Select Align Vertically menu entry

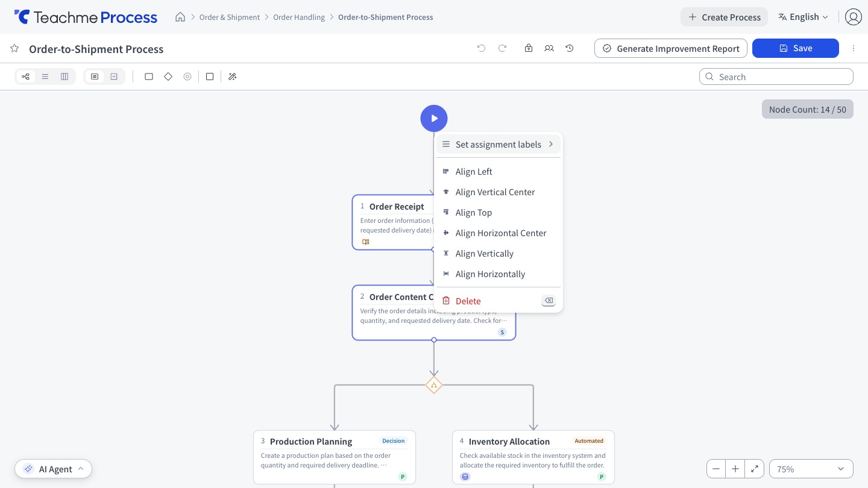[498, 254]
